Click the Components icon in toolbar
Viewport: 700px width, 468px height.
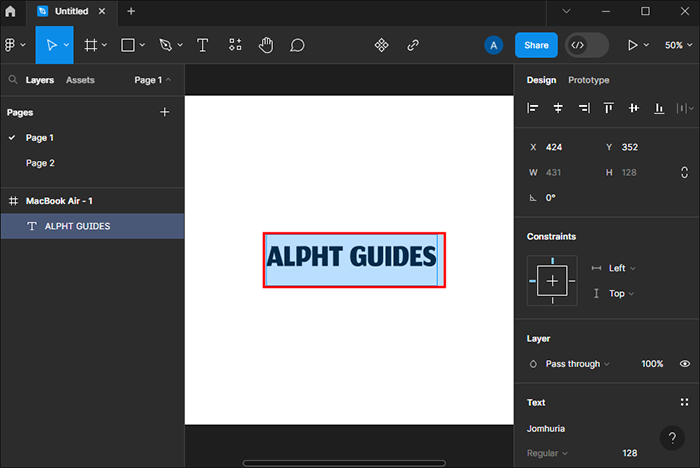coord(381,45)
